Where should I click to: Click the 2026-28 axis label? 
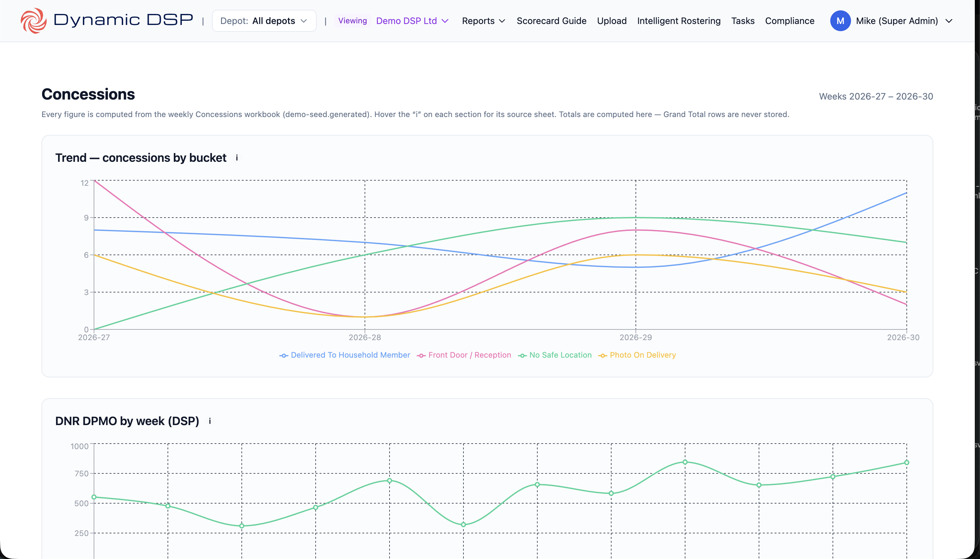click(x=365, y=338)
